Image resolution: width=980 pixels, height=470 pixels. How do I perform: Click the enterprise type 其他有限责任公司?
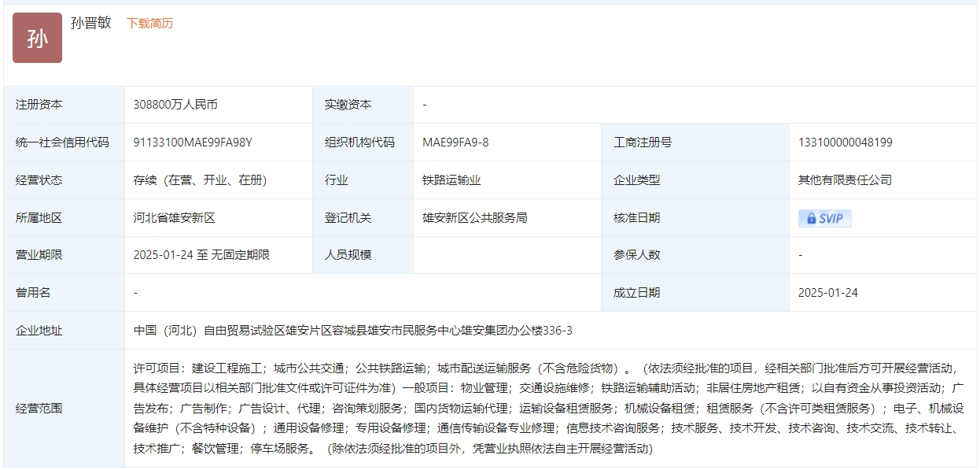tap(845, 179)
